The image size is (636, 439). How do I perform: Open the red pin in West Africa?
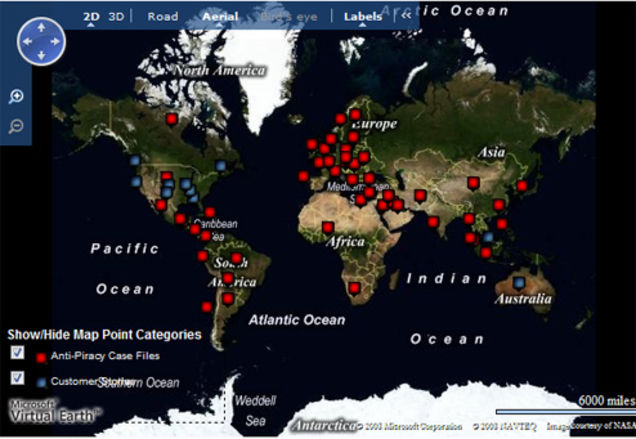[x=328, y=228]
